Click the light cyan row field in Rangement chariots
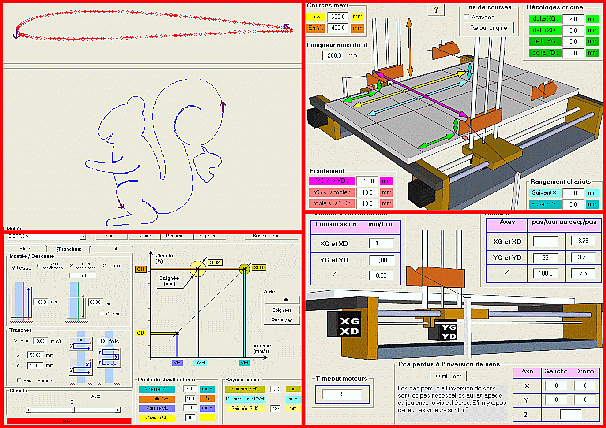Viewport: 606px width, 428px height. click(573, 193)
